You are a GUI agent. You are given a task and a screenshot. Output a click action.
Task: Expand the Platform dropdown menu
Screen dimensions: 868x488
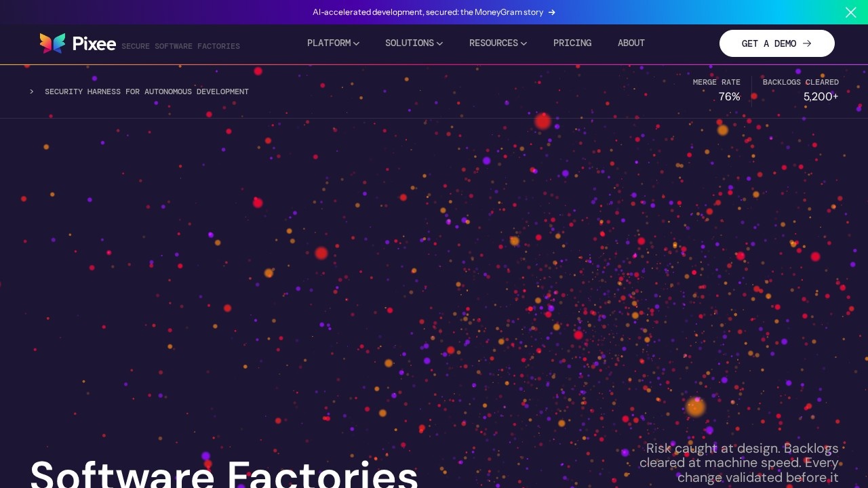point(333,43)
